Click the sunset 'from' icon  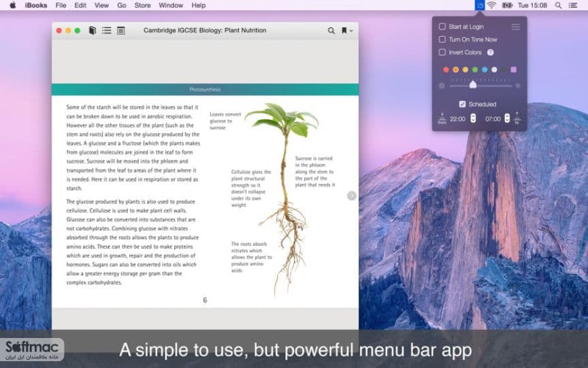442,118
